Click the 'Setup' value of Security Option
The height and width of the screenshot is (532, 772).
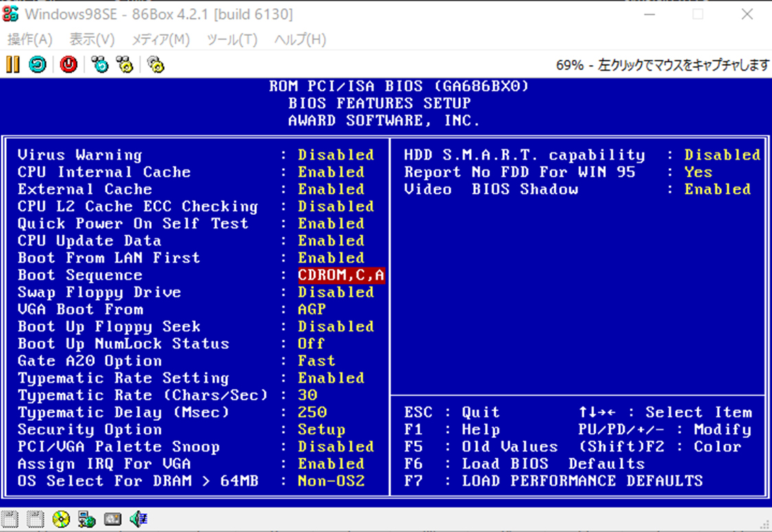tap(321, 430)
